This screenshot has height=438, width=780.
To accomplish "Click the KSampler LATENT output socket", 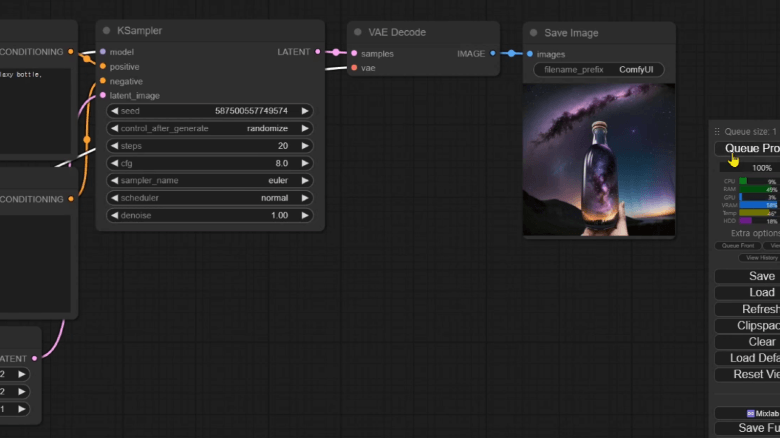I will point(318,51).
